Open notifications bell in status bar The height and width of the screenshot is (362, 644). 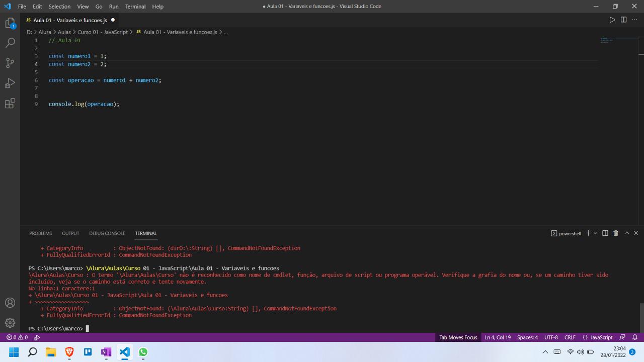click(634, 337)
